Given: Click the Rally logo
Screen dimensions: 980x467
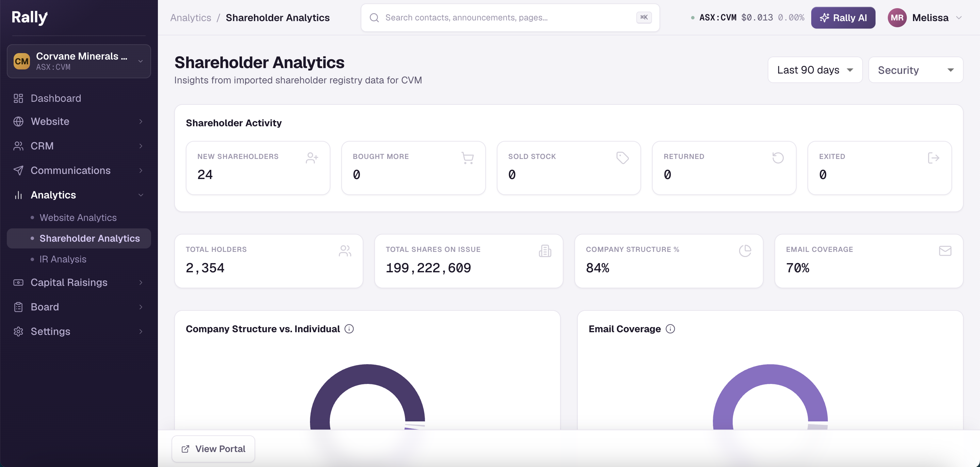Looking at the screenshot, I should pos(30,17).
